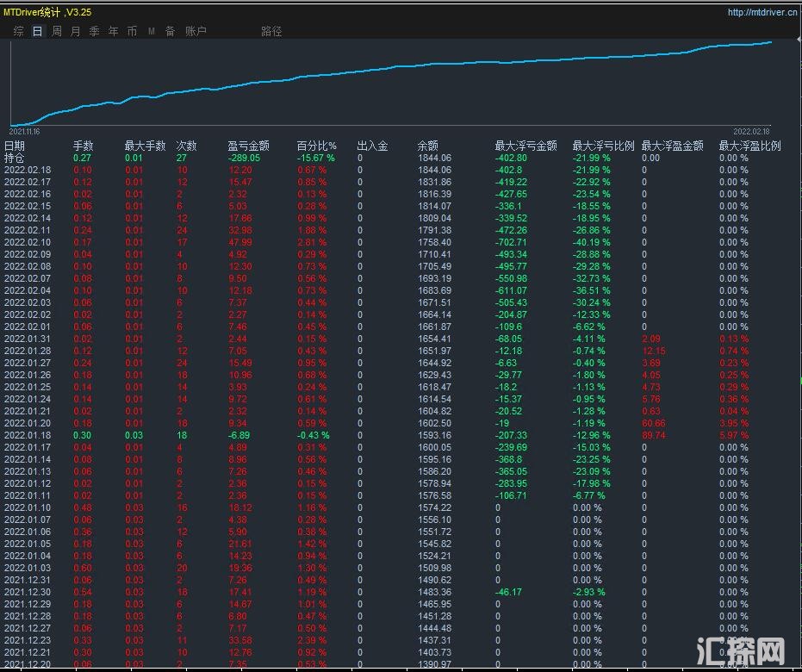Viewport: 802px width, 672px height.
Task: Click balance 1574.22 on 2022.01.10
Action: [x=435, y=507]
